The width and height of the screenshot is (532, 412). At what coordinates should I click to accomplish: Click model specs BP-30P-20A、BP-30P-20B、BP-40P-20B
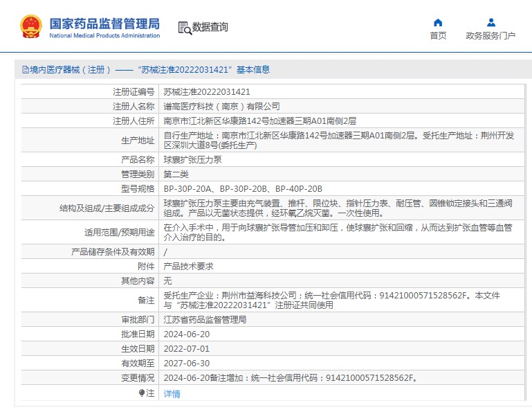coord(243,189)
